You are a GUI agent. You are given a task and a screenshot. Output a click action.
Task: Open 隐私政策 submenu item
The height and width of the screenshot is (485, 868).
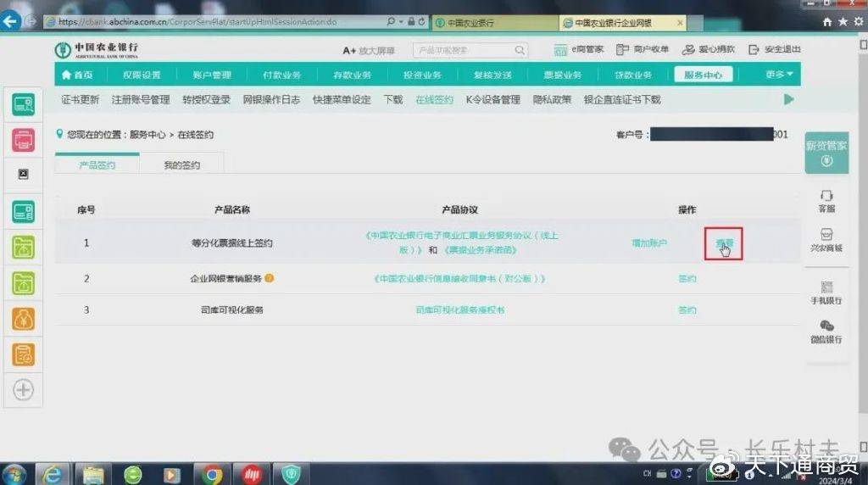click(x=552, y=100)
